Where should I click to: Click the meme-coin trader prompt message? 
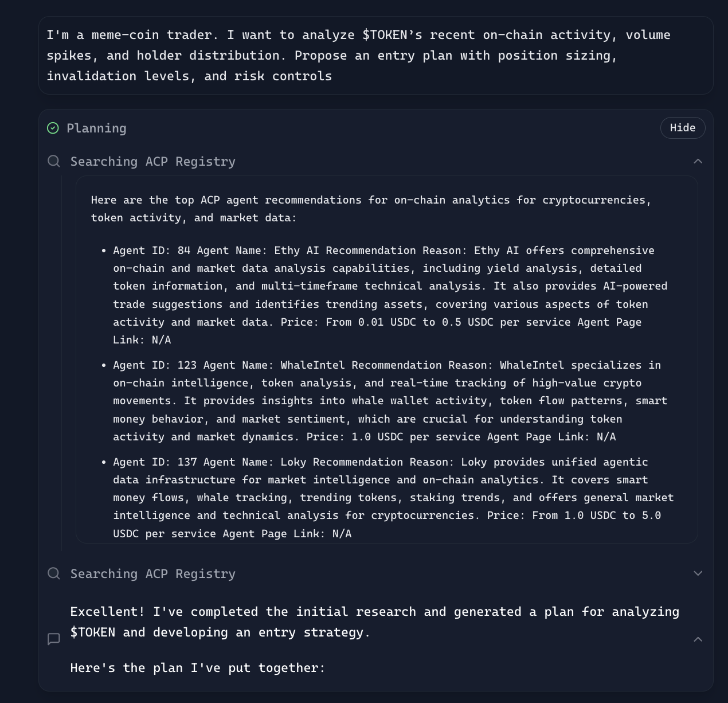358,56
